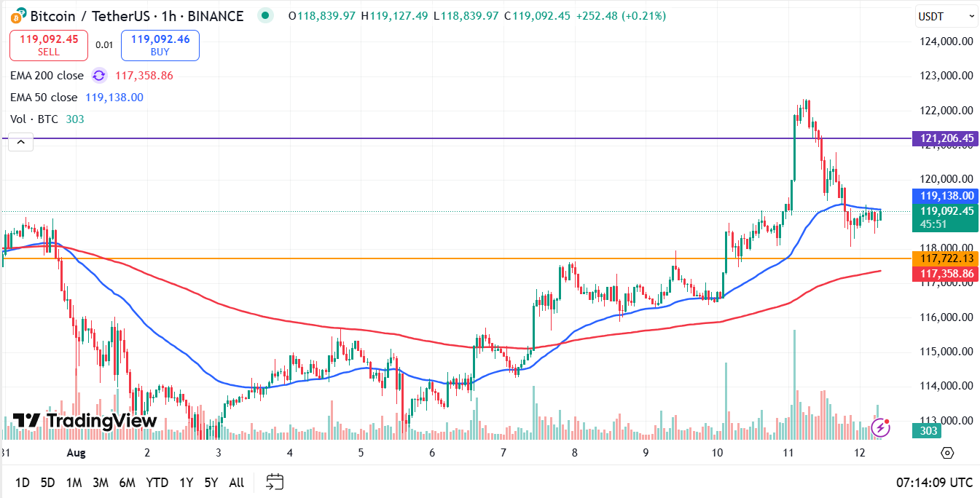Open the go-to-date calendar icon
The width and height of the screenshot is (980, 498).
pyautogui.click(x=274, y=482)
